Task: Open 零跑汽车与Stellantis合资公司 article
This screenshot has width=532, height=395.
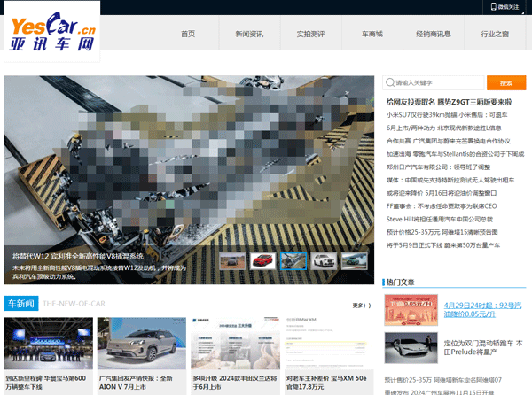Action: coord(456,154)
